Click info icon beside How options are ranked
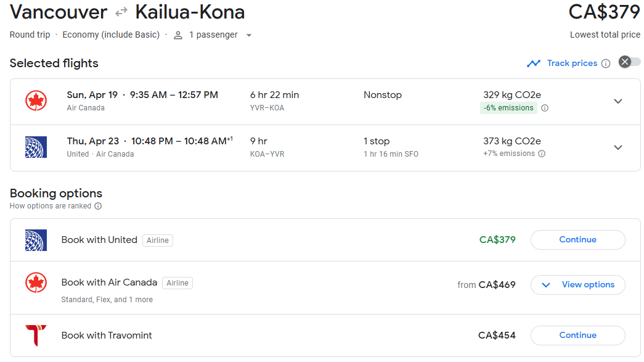Screen dimensions: 644x362 pos(98,206)
